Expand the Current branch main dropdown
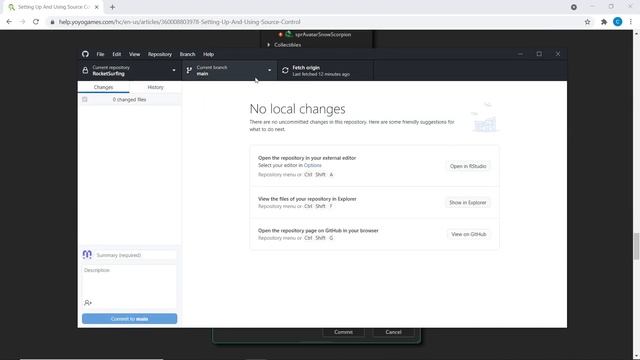The width and height of the screenshot is (640, 360). 229,71
